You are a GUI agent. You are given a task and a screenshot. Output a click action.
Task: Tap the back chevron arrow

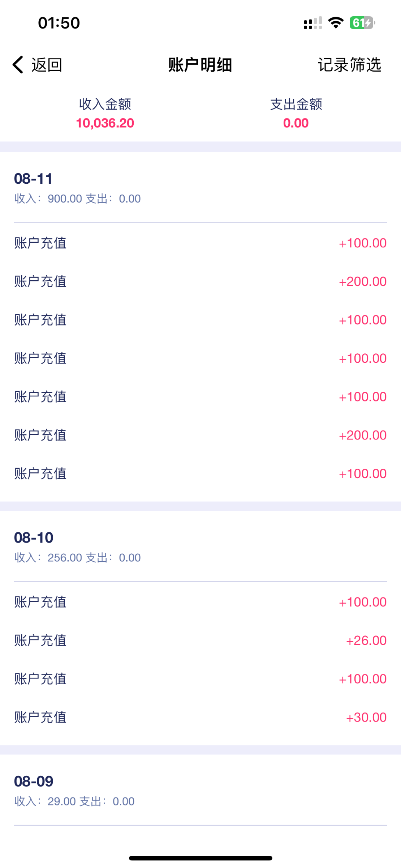pyautogui.click(x=18, y=65)
